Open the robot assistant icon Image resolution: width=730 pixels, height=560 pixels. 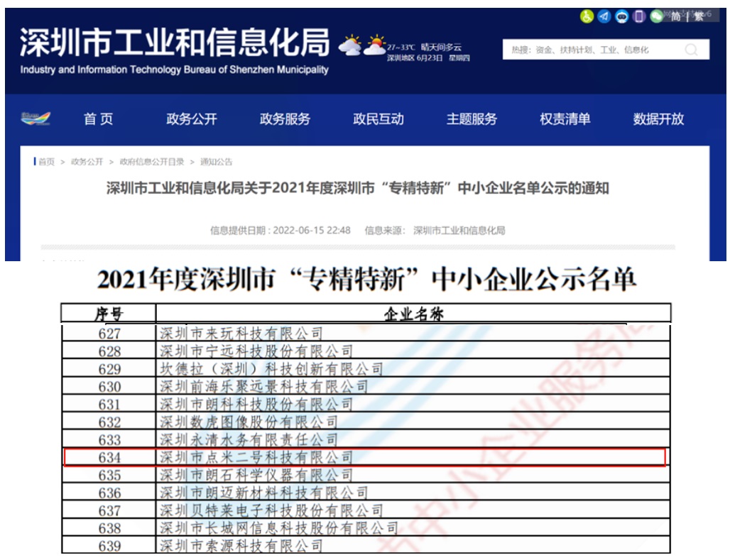pyautogui.click(x=621, y=17)
